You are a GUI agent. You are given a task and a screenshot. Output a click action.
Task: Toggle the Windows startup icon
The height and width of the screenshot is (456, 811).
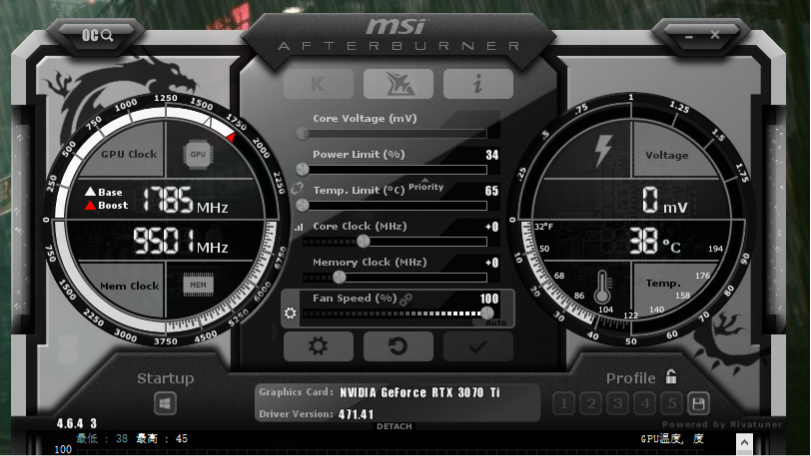click(166, 404)
